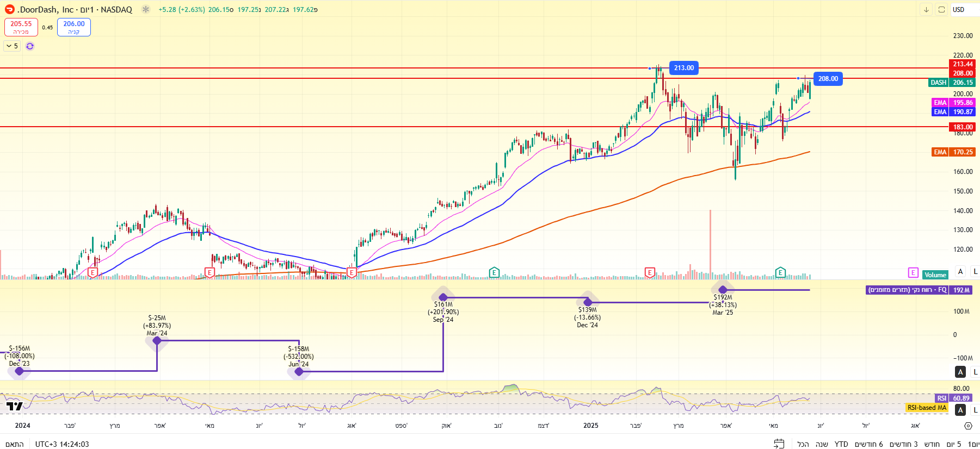Click the magenta upcoming earnings E icon

coord(913,273)
